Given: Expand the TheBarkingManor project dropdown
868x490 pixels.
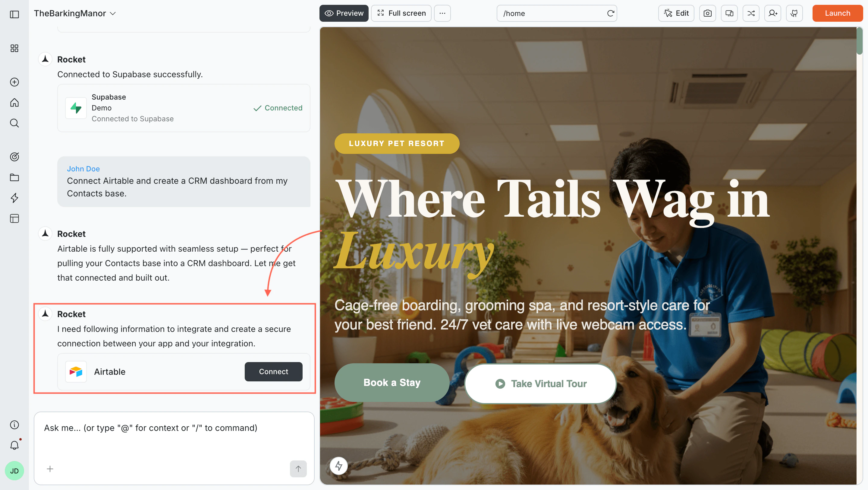Looking at the screenshot, I should 75,13.
